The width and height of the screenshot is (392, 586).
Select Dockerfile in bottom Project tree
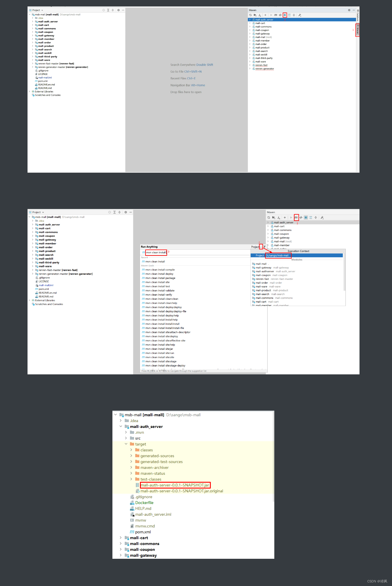click(142, 503)
